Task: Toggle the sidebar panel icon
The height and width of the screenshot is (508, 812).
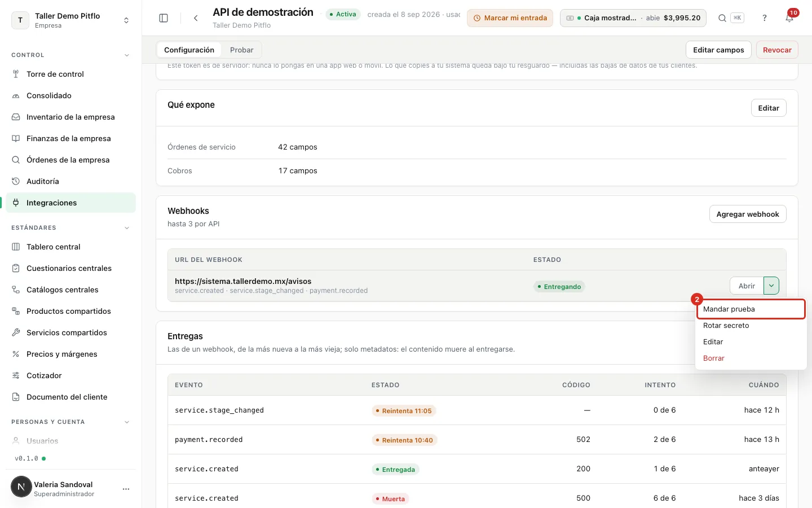Action: pyautogui.click(x=164, y=18)
